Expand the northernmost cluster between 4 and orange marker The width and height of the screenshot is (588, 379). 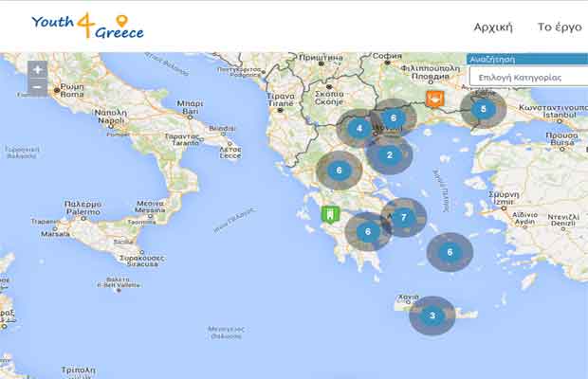click(x=394, y=118)
